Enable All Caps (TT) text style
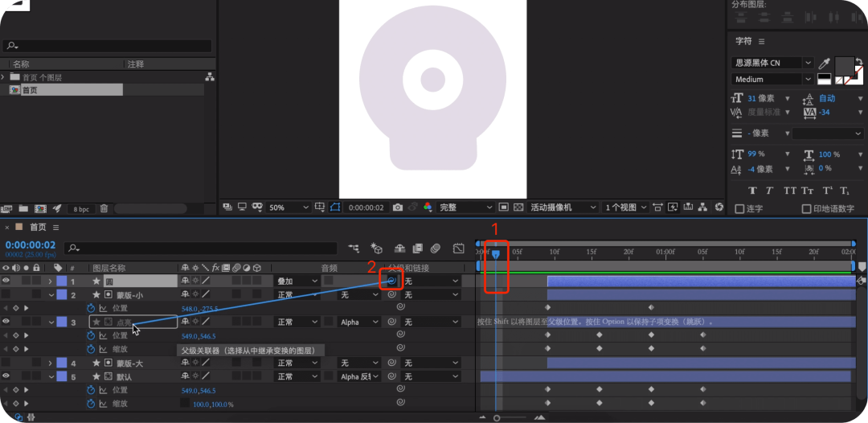868x423 pixels. pos(790,191)
